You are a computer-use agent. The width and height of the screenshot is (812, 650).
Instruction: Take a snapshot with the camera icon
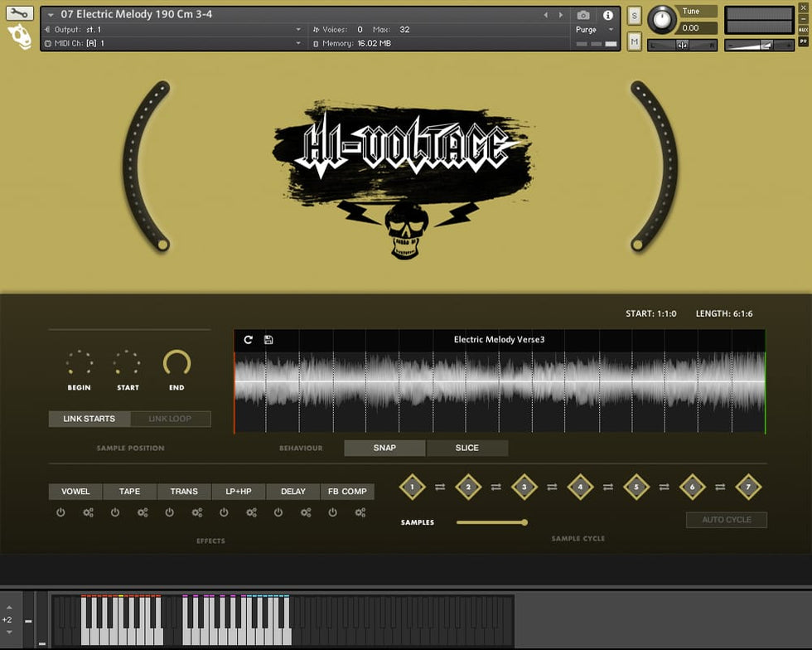[x=583, y=15]
